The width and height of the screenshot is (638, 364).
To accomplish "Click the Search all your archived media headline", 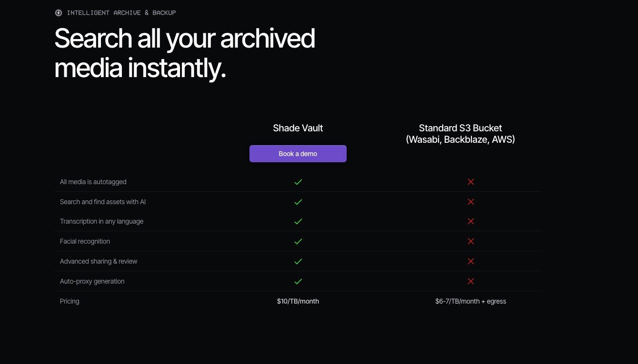I will tap(185, 53).
